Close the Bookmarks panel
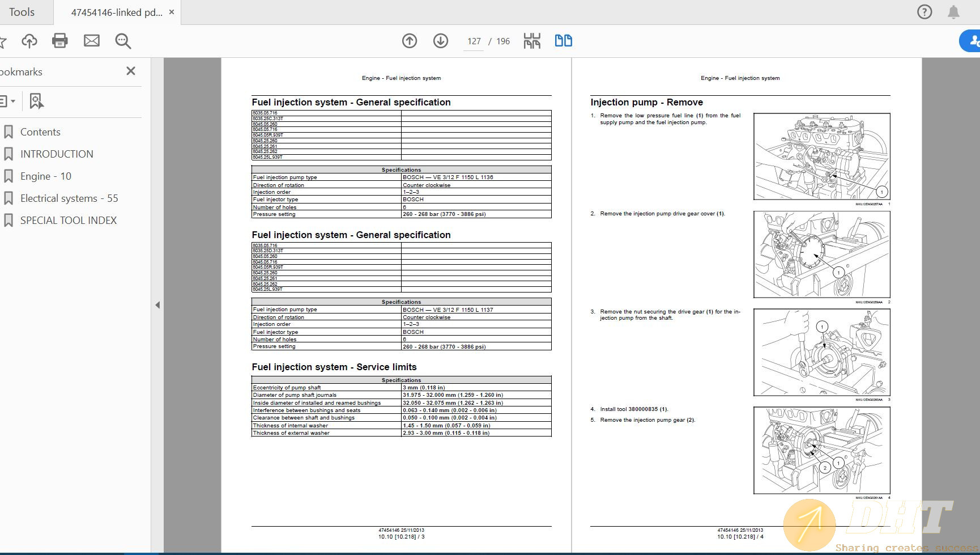Viewport: 980px width, 555px height. [x=131, y=71]
